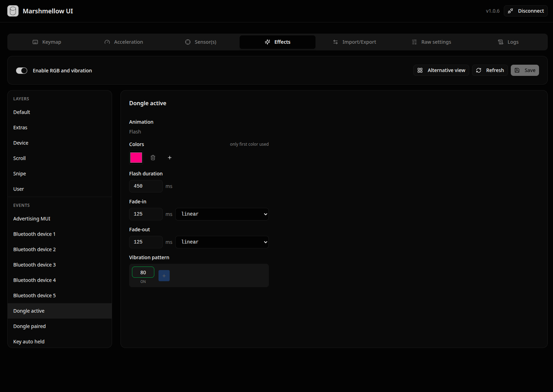Edit the vibration ON value 80

(143, 272)
